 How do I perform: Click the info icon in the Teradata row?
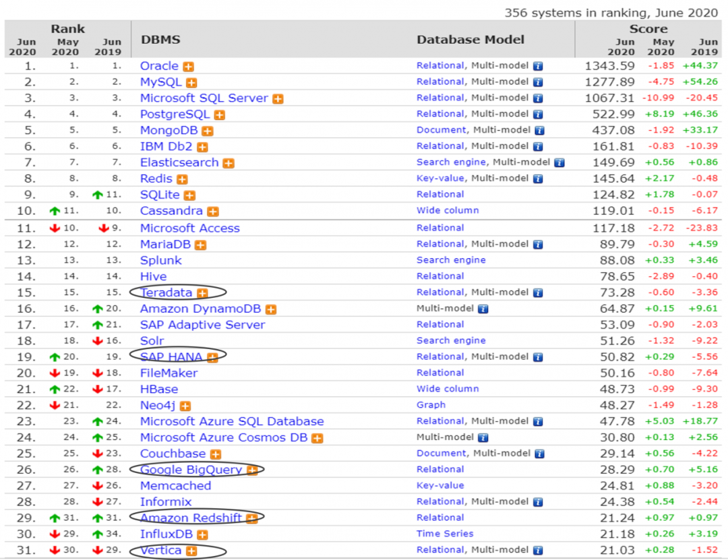pos(538,293)
